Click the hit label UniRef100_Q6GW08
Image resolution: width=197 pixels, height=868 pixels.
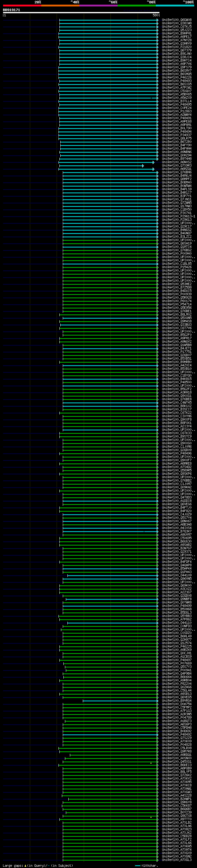177,20
